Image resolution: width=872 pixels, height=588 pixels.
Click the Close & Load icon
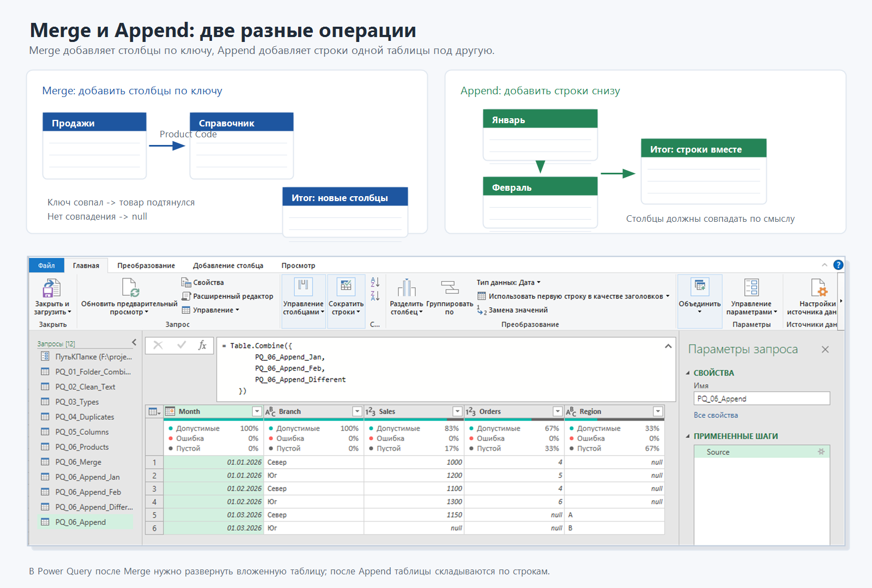pyautogui.click(x=51, y=288)
